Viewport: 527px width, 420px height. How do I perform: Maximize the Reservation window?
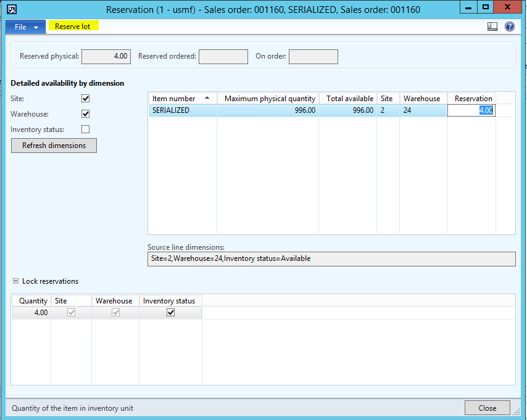(x=486, y=7)
